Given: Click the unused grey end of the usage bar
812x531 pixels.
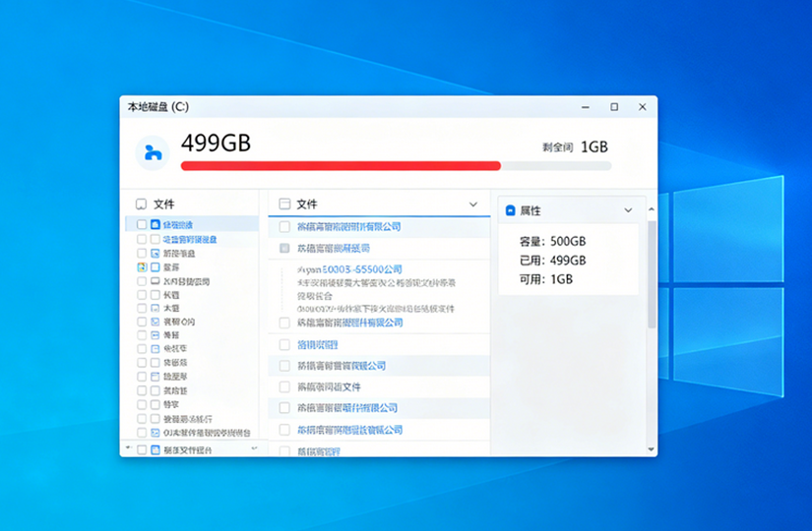Looking at the screenshot, I should point(556,165).
